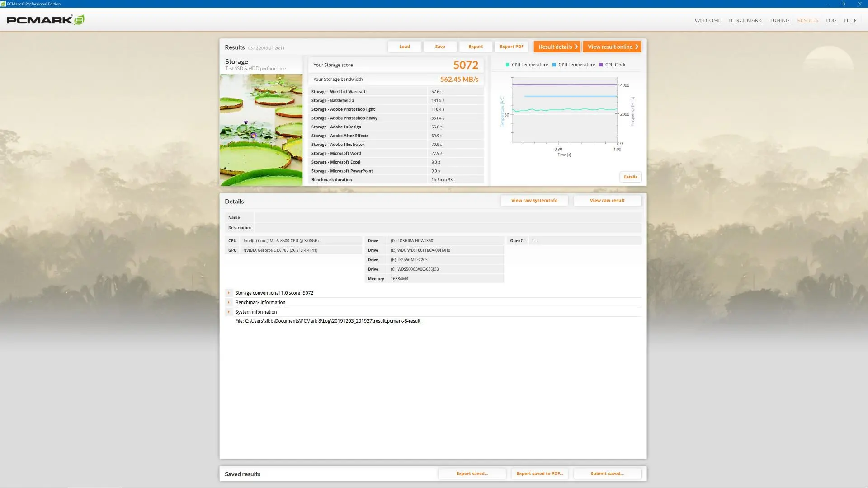Click Export saved to PDF... button
The height and width of the screenshot is (488, 868).
click(540, 474)
